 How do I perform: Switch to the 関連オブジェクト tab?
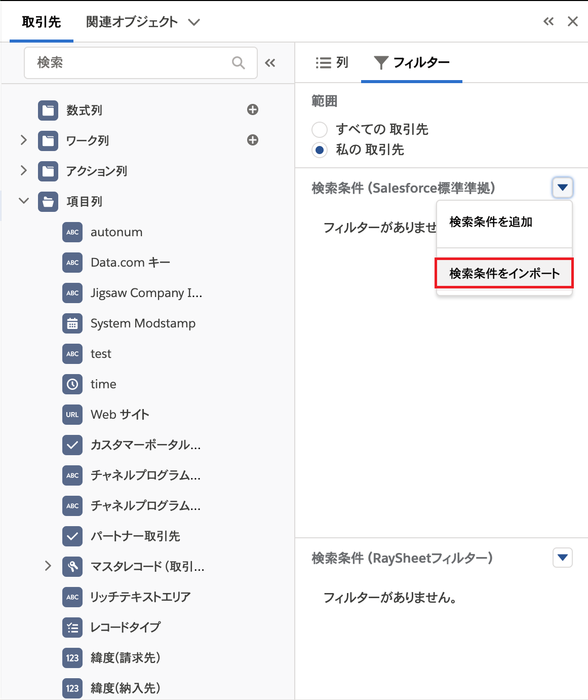point(132,22)
